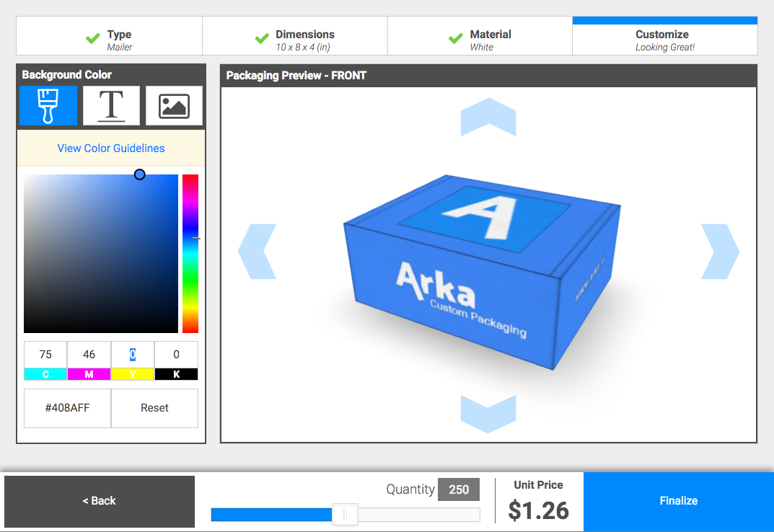
Task: Click the black K label swatch
Action: [176, 374]
